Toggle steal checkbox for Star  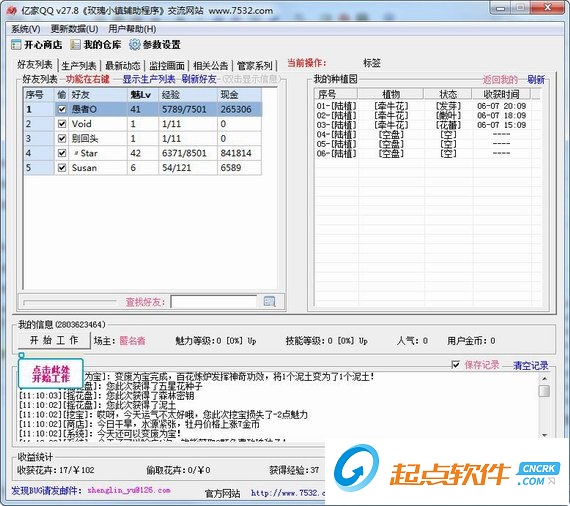coord(62,153)
